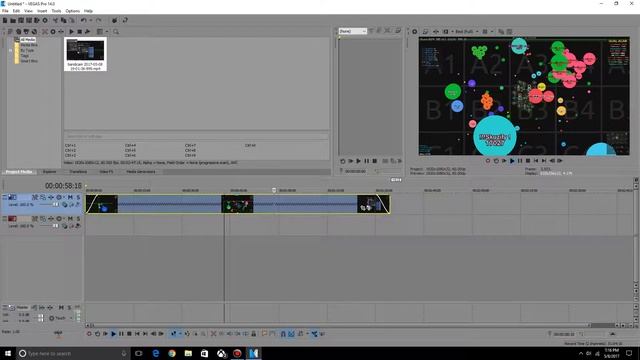Click Record in the timeline transport bar
This screenshot has width=640, height=360.
click(x=89, y=334)
